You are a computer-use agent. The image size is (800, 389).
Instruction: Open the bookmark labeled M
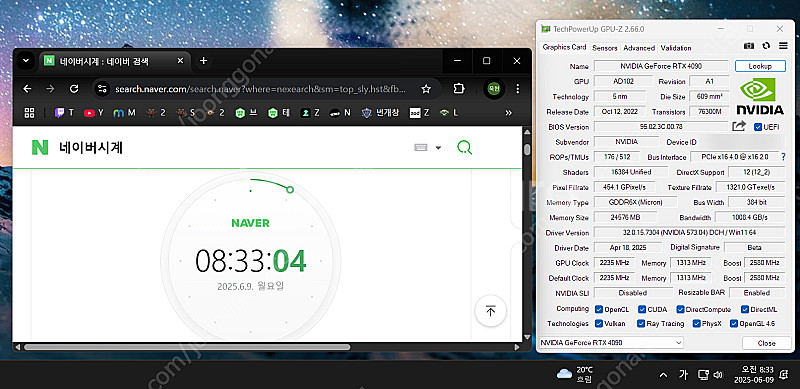pyautogui.click(x=124, y=113)
